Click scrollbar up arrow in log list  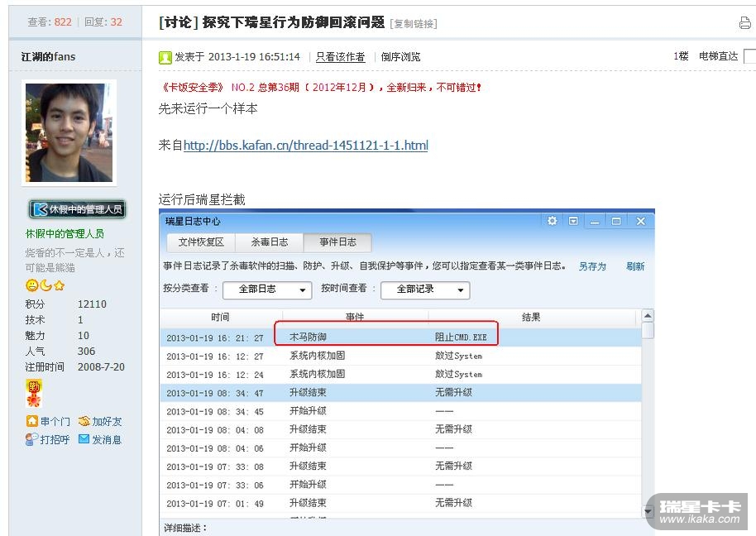pyautogui.click(x=648, y=316)
